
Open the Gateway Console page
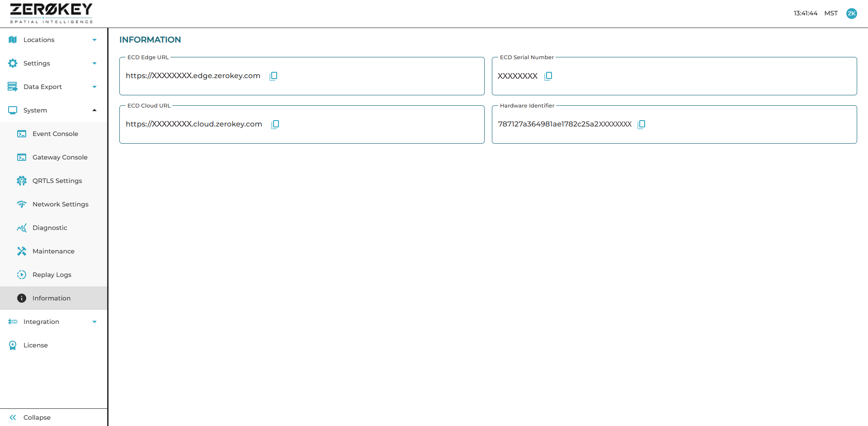[60, 157]
